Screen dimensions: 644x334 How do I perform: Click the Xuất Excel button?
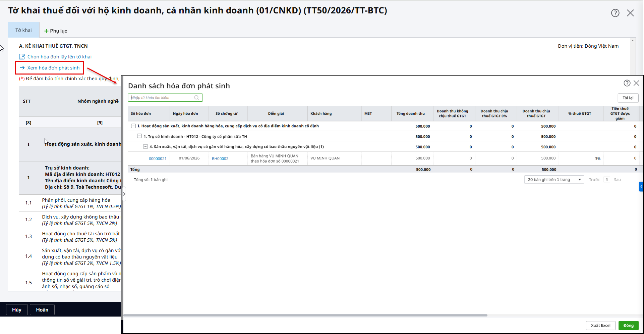tap(600, 326)
